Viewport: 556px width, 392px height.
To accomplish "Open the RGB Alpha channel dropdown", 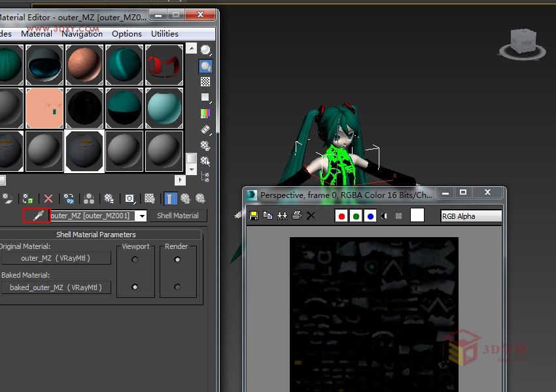I will [471, 216].
